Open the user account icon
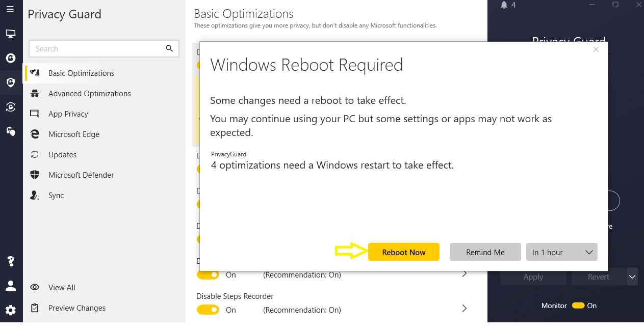This screenshot has width=644, height=332. pos(10,286)
